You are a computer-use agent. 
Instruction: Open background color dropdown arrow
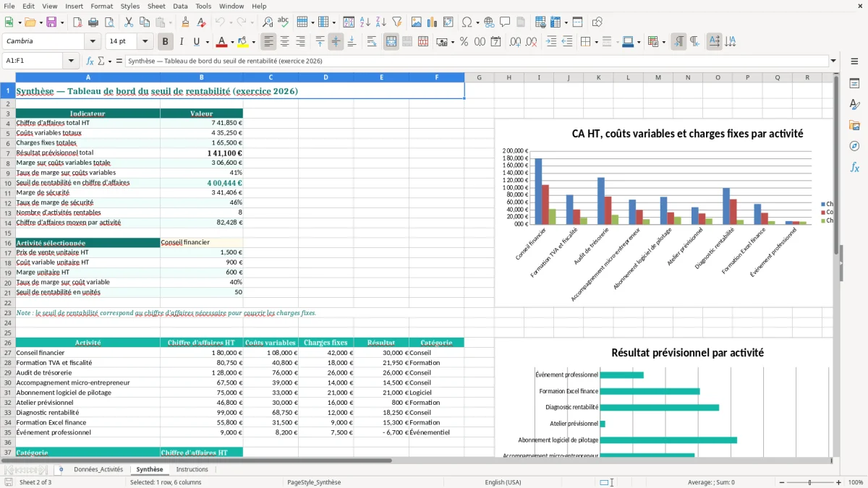pyautogui.click(x=253, y=42)
